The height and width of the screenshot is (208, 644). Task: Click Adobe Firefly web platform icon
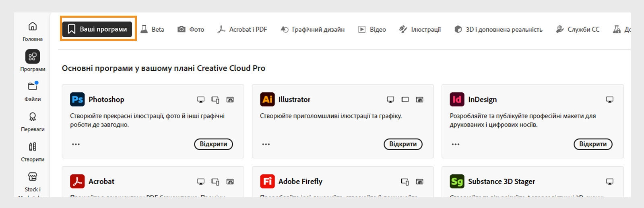coord(419,181)
